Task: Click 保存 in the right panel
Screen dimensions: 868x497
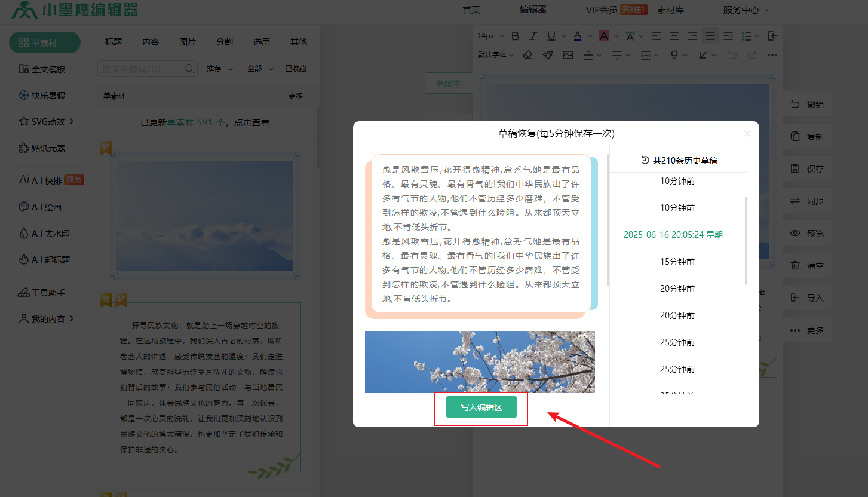Action: [x=807, y=169]
